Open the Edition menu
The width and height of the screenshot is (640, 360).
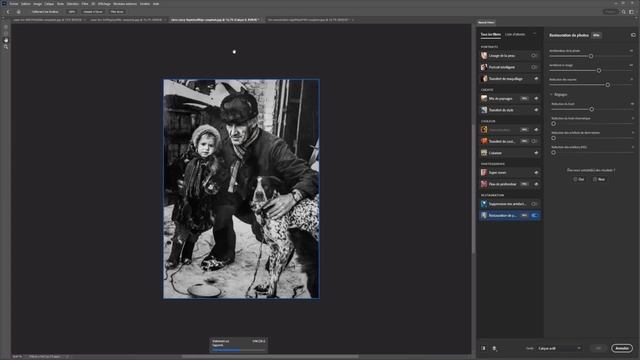[x=26, y=4]
